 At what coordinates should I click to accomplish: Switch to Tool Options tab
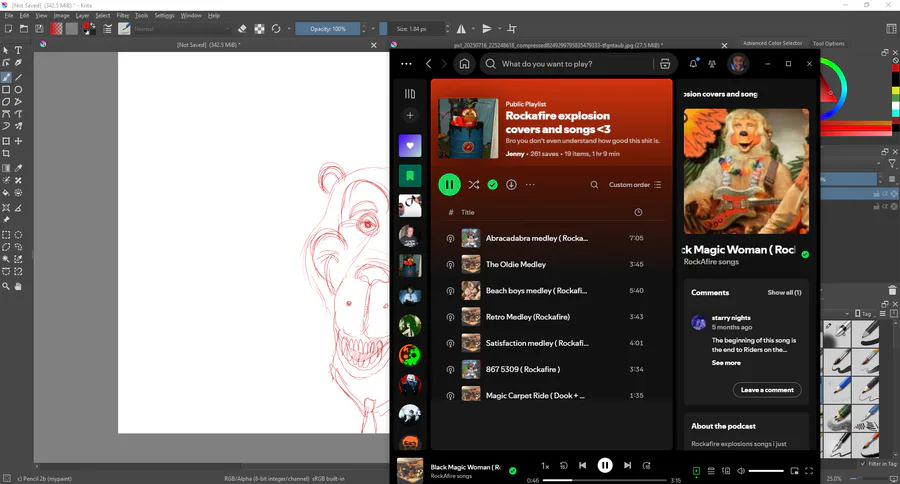click(x=828, y=44)
